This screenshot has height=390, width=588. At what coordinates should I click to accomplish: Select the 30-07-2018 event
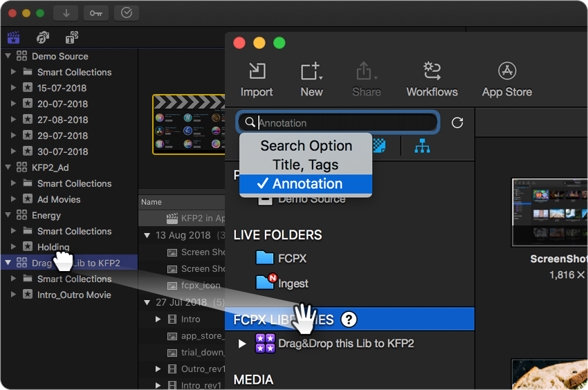62,151
